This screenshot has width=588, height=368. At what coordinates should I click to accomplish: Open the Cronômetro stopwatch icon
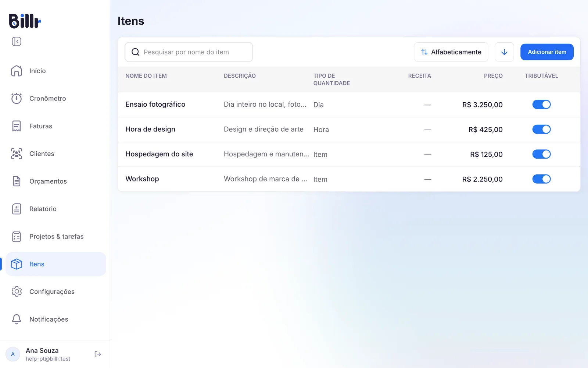pos(17,98)
